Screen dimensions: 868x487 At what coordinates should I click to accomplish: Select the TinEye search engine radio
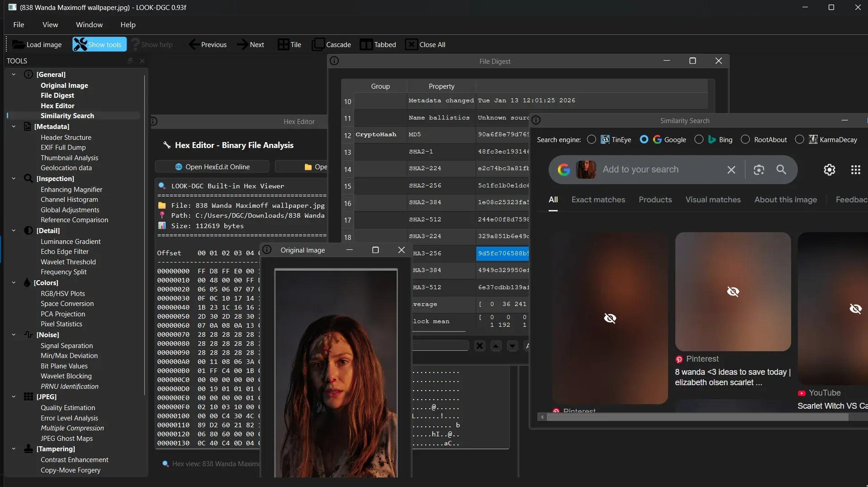tap(591, 139)
